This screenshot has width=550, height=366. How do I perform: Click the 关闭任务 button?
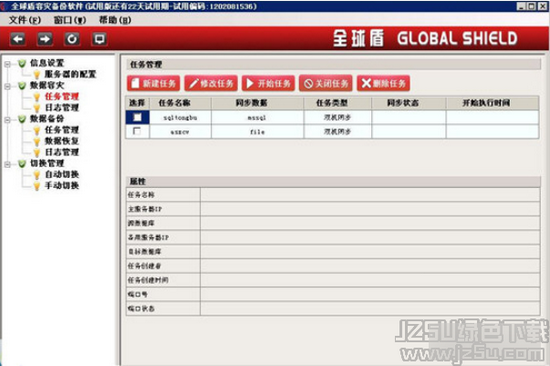(326, 84)
